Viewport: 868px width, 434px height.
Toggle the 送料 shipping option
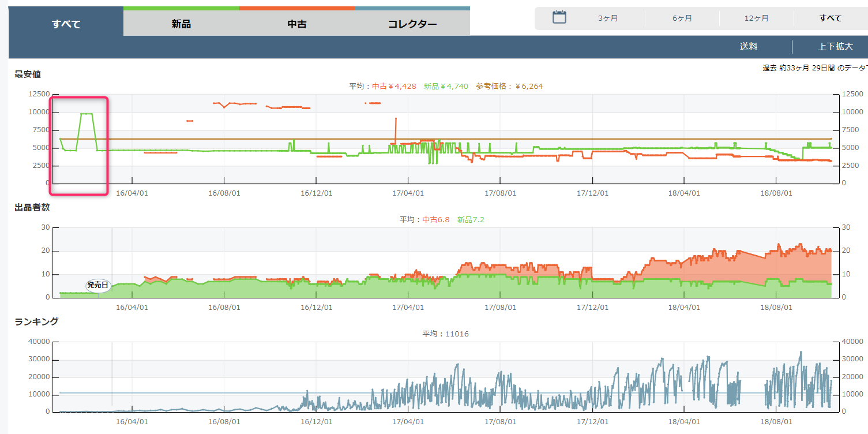pyautogui.click(x=748, y=47)
